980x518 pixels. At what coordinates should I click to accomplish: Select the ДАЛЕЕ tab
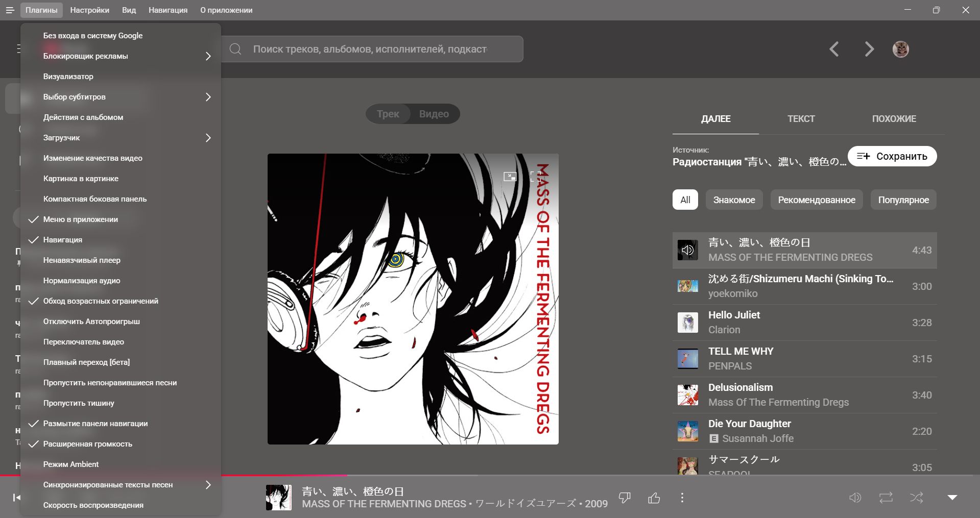point(715,119)
